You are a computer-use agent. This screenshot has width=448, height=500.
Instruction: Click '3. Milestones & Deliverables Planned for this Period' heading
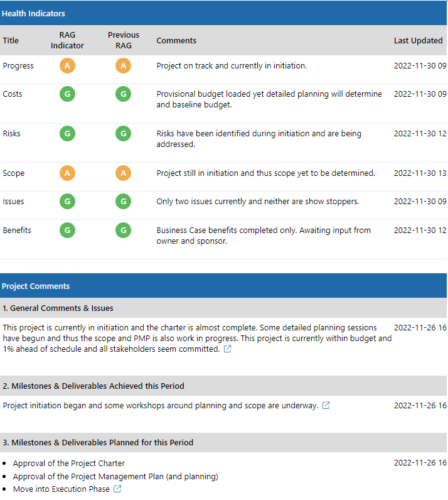pyautogui.click(x=98, y=443)
